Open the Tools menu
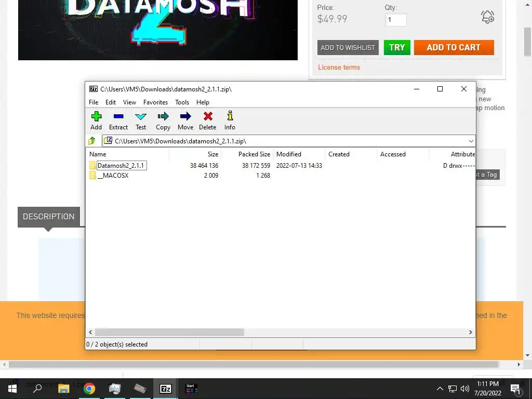 point(182,102)
